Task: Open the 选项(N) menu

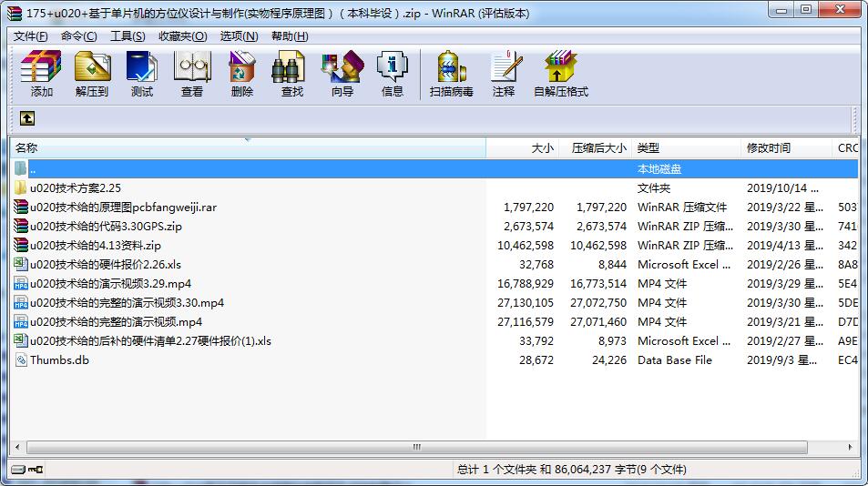Action: 240,35
